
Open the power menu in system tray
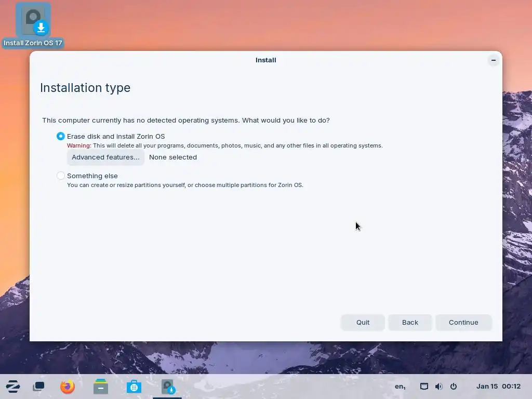pyautogui.click(x=453, y=387)
